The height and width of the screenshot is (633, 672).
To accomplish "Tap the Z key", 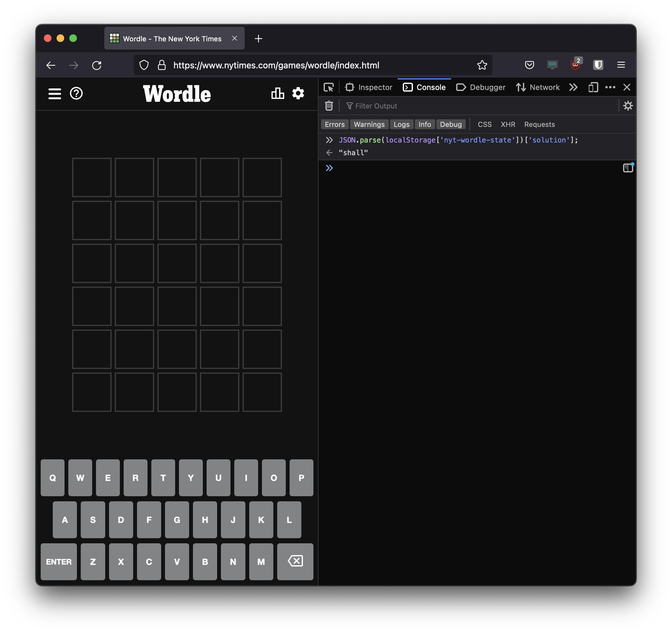I will [93, 562].
